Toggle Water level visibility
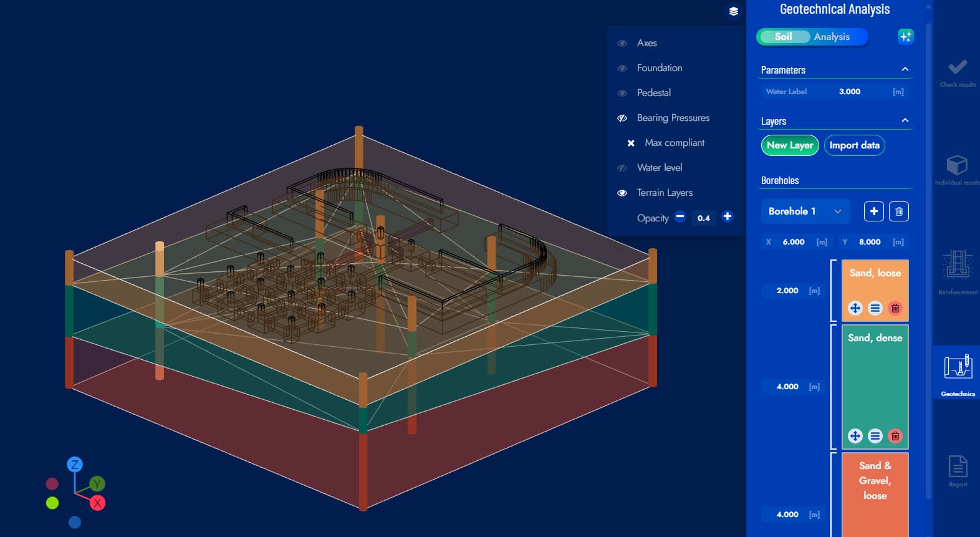The width and height of the screenshot is (980, 537). pos(622,168)
